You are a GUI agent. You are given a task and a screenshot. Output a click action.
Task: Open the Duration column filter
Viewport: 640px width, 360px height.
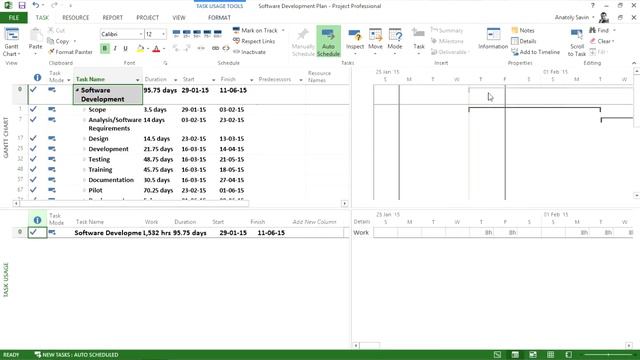coord(175,80)
